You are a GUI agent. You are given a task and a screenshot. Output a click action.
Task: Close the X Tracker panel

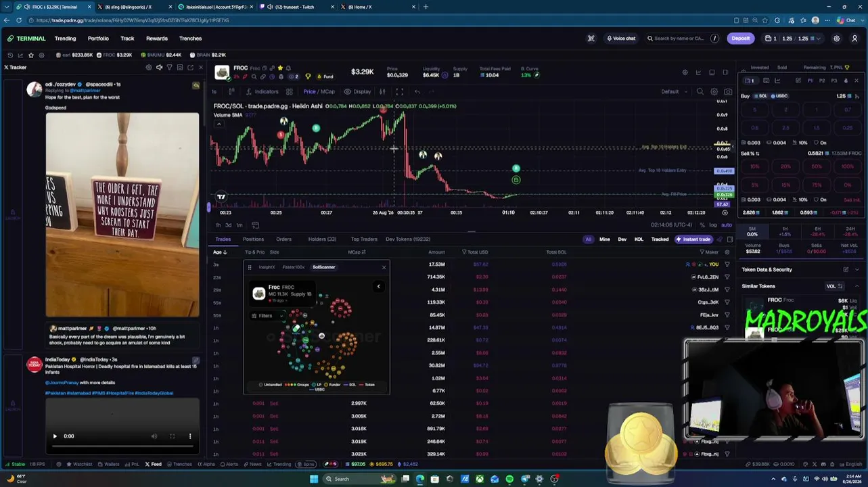(x=200, y=68)
